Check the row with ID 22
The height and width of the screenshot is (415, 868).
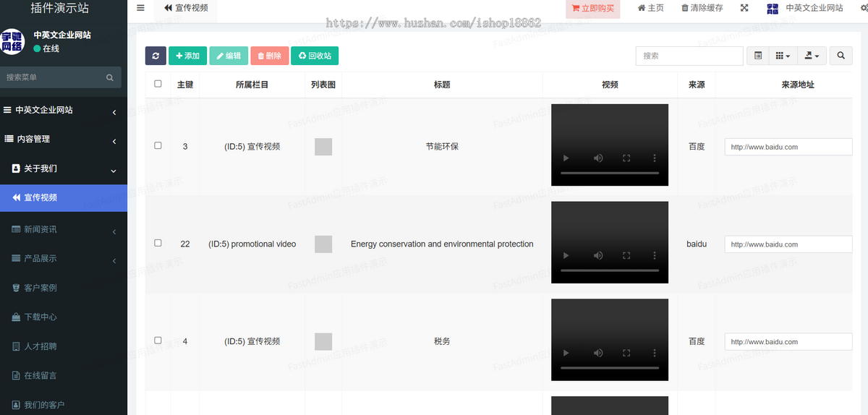(158, 243)
